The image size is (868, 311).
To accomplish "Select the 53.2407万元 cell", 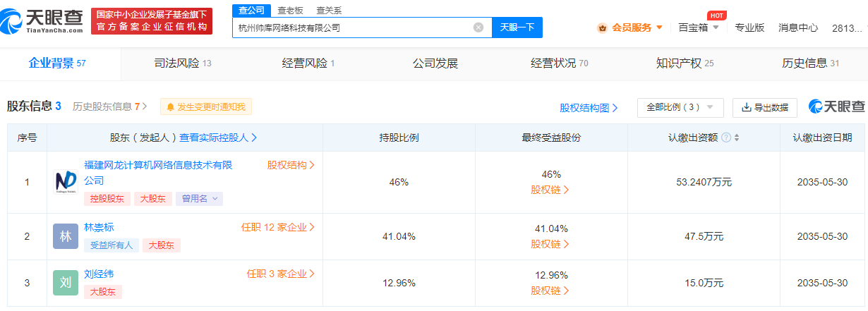I will (704, 182).
